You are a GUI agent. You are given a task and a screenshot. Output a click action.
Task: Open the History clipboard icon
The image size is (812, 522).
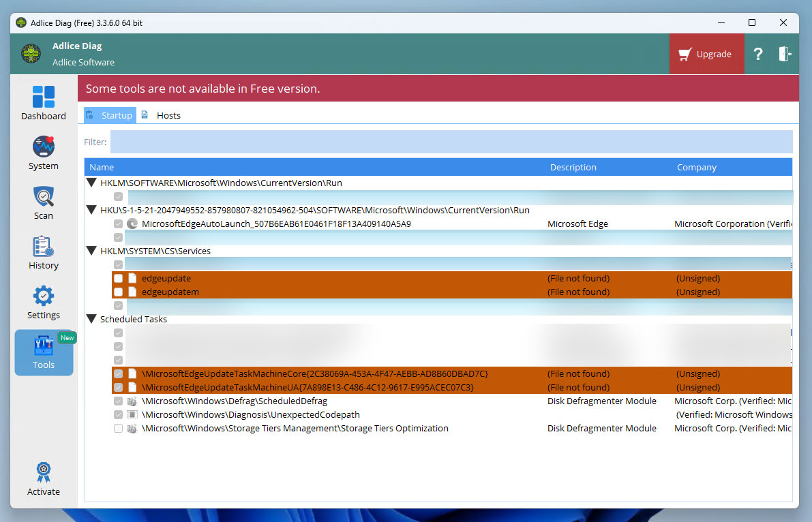[43, 247]
